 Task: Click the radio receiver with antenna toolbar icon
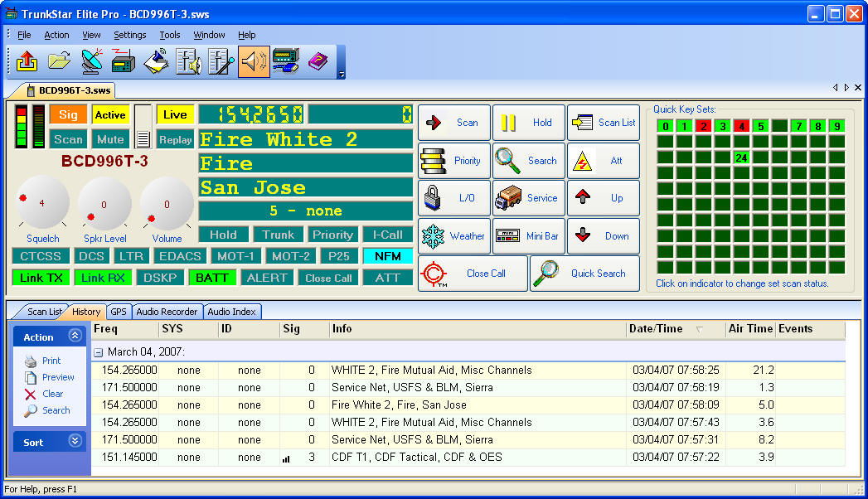pyautogui.click(x=124, y=61)
